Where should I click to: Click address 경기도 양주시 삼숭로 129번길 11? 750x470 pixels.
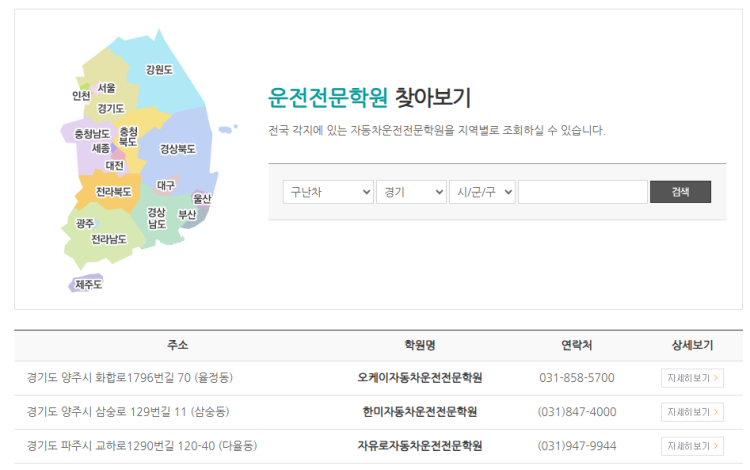pyautogui.click(x=128, y=412)
